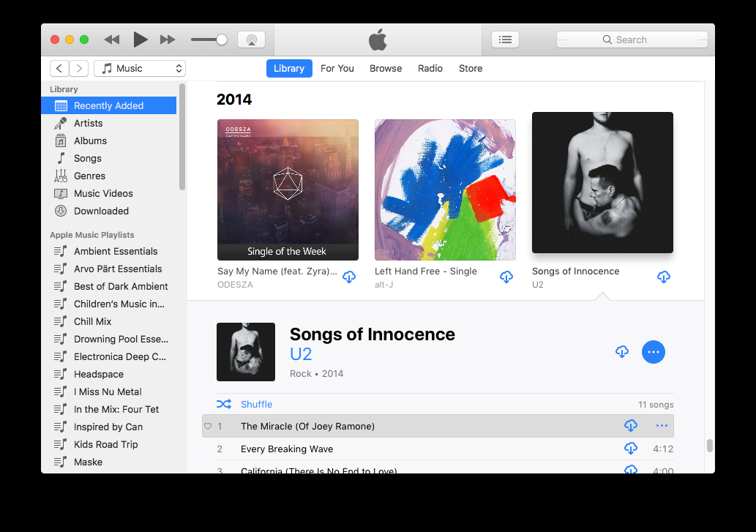Click the sidebar scrollbar
Image resolution: width=756 pixels, height=532 pixels.
tap(182, 138)
